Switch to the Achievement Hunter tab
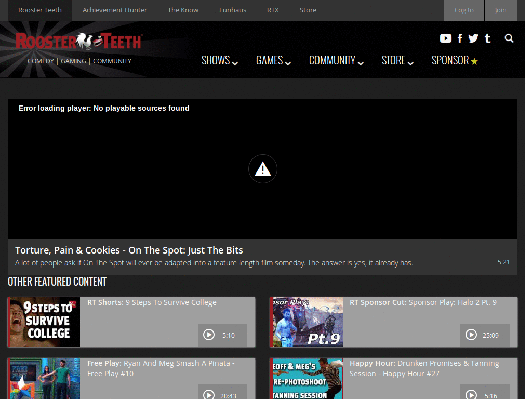532x399 pixels. point(115,10)
